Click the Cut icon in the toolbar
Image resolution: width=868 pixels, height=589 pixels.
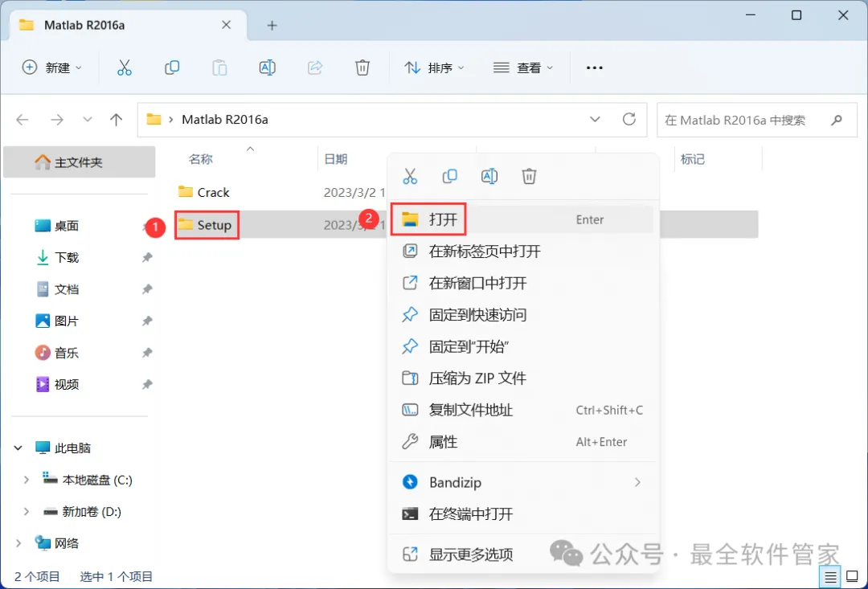(125, 67)
